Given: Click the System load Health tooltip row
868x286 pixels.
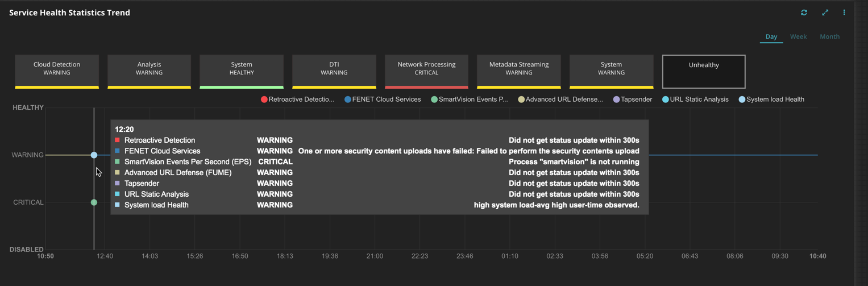Looking at the screenshot, I should (377, 205).
